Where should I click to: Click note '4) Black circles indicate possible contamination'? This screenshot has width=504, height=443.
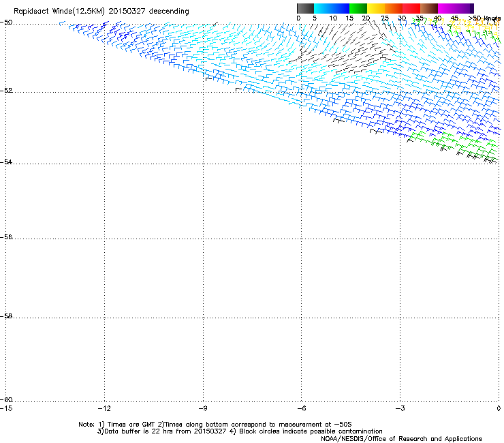(x=306, y=431)
